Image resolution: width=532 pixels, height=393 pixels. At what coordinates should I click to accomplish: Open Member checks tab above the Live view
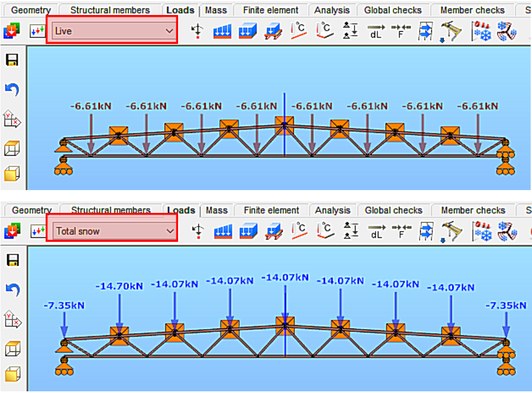tap(472, 10)
